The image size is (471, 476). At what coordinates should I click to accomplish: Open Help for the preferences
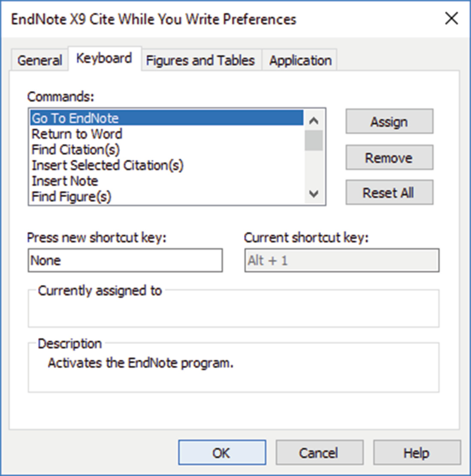[417, 453]
